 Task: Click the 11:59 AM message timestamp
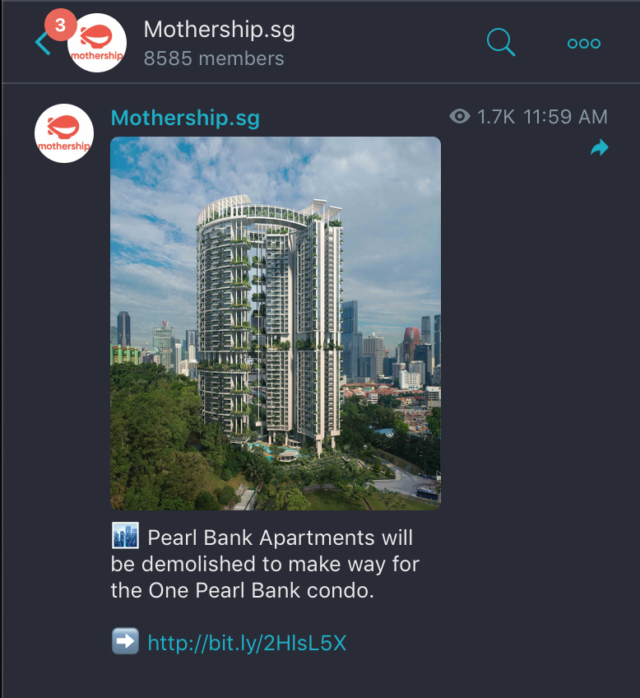pyautogui.click(x=565, y=117)
